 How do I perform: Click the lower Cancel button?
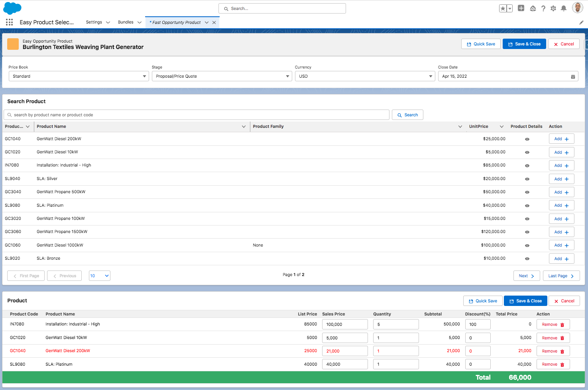click(564, 301)
